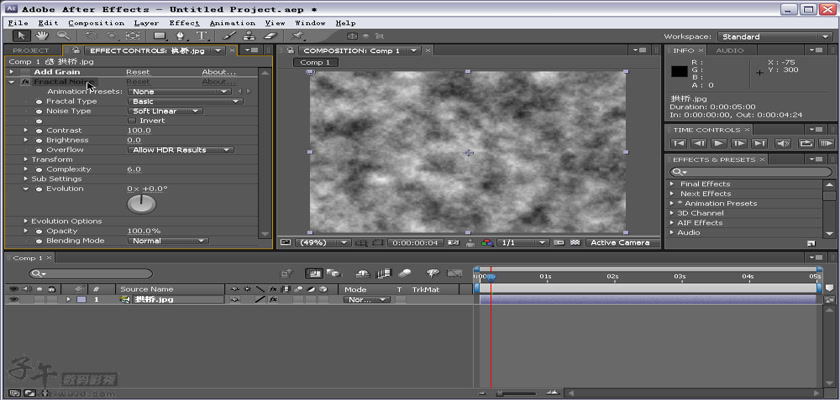Select the Zoom magnifier tool
This screenshot has width=840, height=400.
63,36
